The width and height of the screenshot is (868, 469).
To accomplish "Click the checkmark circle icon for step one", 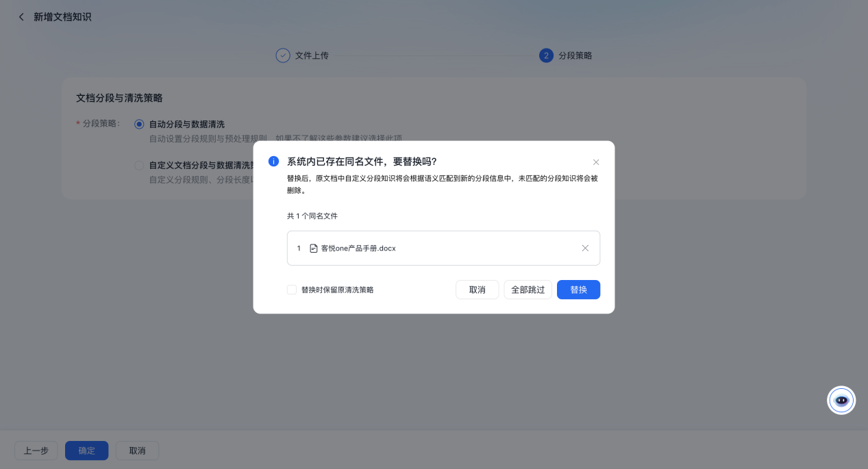I will click(283, 55).
